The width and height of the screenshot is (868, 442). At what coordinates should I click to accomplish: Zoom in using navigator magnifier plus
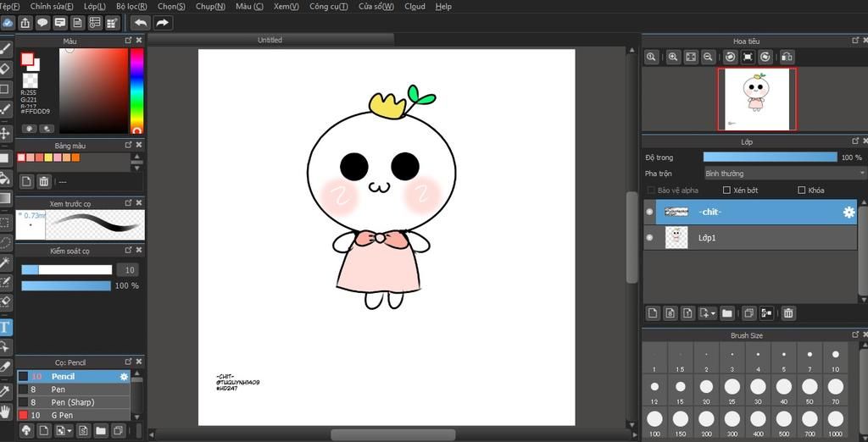pos(672,57)
